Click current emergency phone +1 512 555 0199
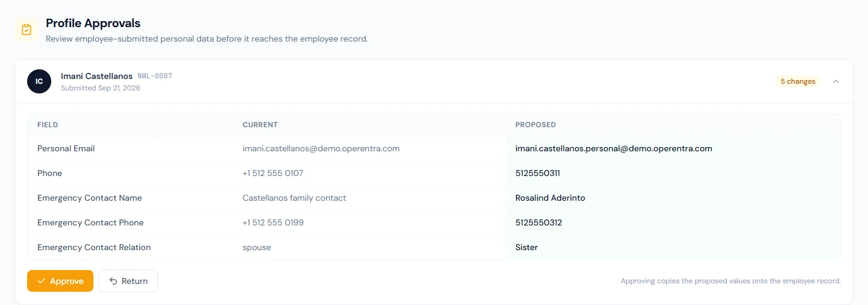This screenshot has width=868, height=305. tap(273, 222)
